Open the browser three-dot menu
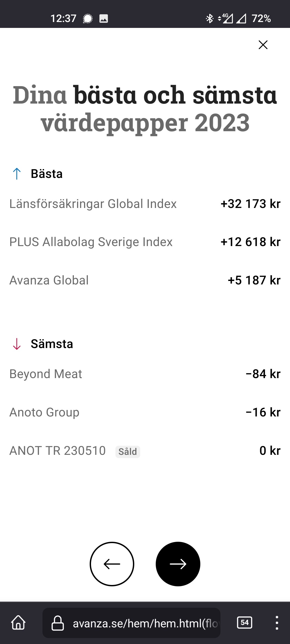Viewport: 290px width, 644px height. pos(277,623)
